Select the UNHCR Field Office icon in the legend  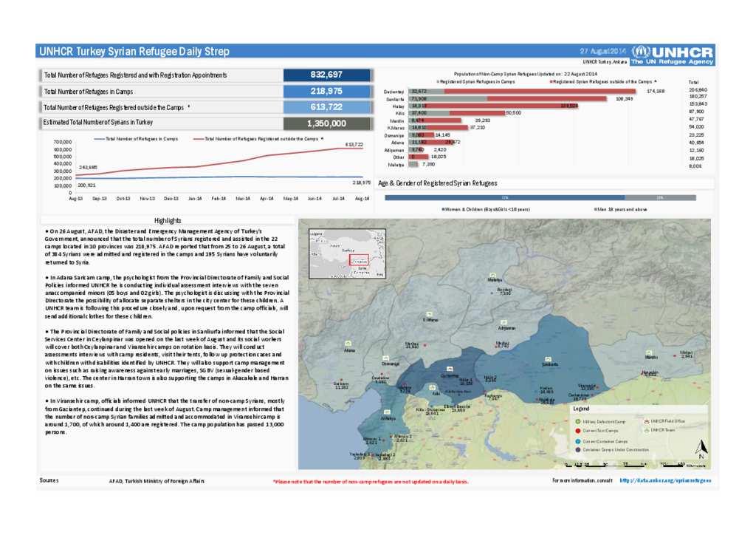647,421
